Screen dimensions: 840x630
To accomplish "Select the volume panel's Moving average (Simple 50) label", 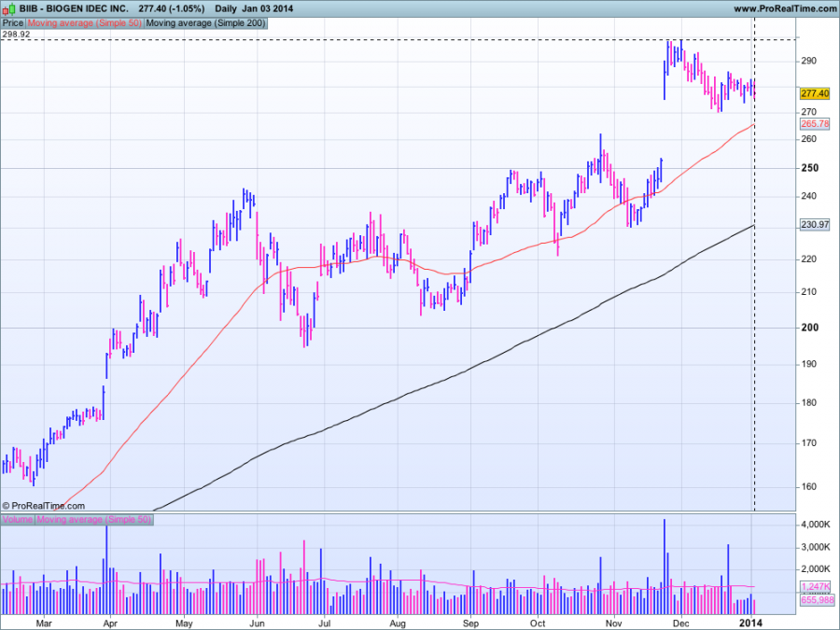I will 93,520.
